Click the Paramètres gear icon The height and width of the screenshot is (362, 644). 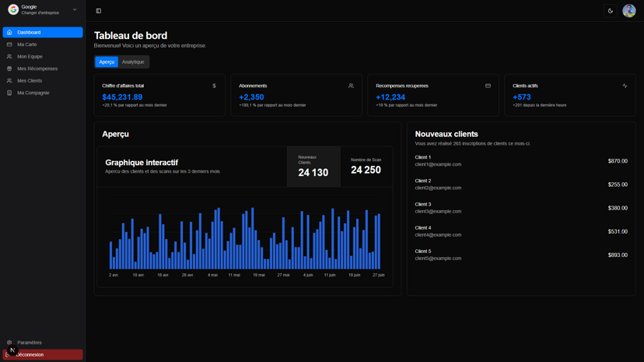pyautogui.click(x=9, y=343)
